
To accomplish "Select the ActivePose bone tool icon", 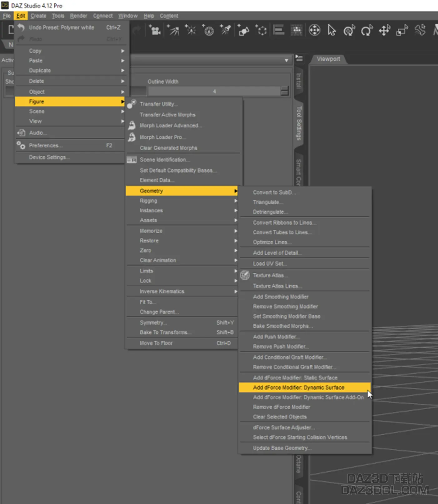I will pos(420,30).
